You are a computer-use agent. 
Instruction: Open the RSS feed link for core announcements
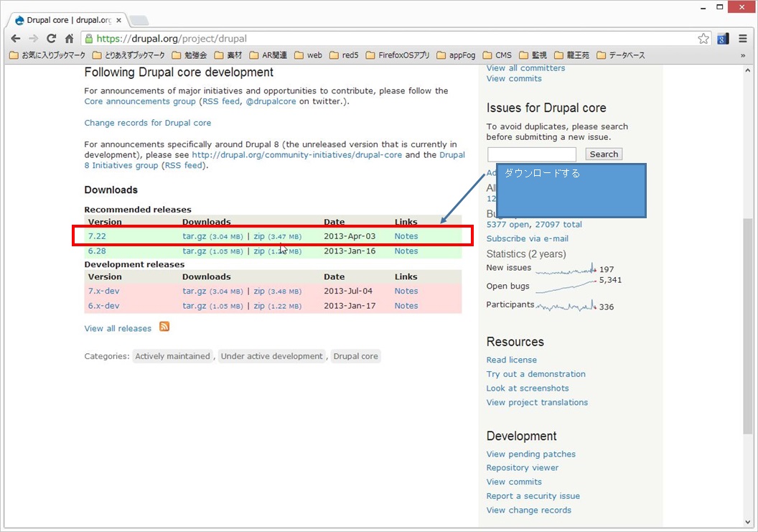pyautogui.click(x=221, y=101)
